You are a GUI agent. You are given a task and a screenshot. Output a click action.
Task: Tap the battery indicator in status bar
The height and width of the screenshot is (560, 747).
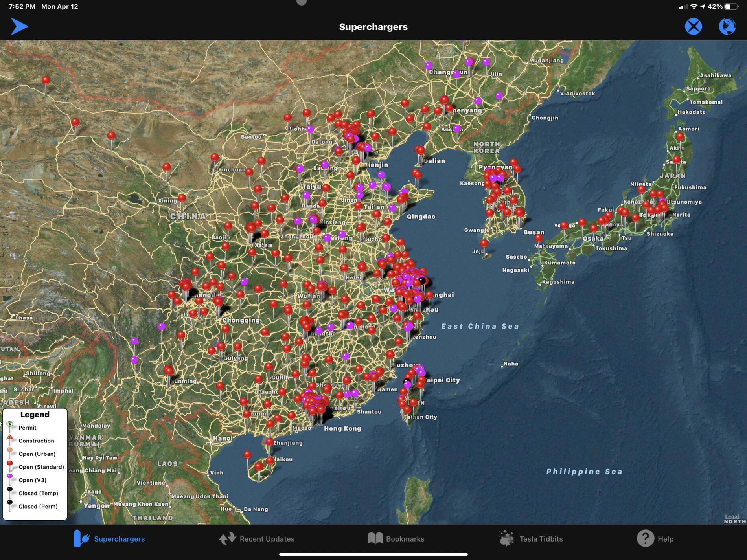(x=731, y=7)
